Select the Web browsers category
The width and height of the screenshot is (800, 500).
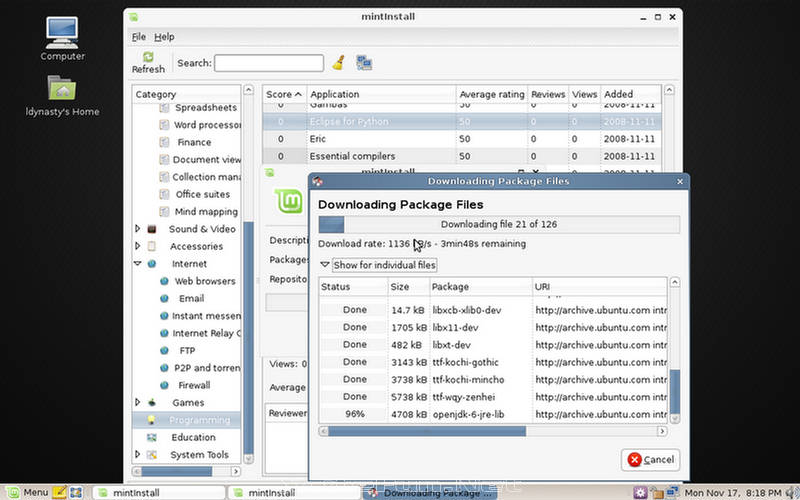point(205,281)
